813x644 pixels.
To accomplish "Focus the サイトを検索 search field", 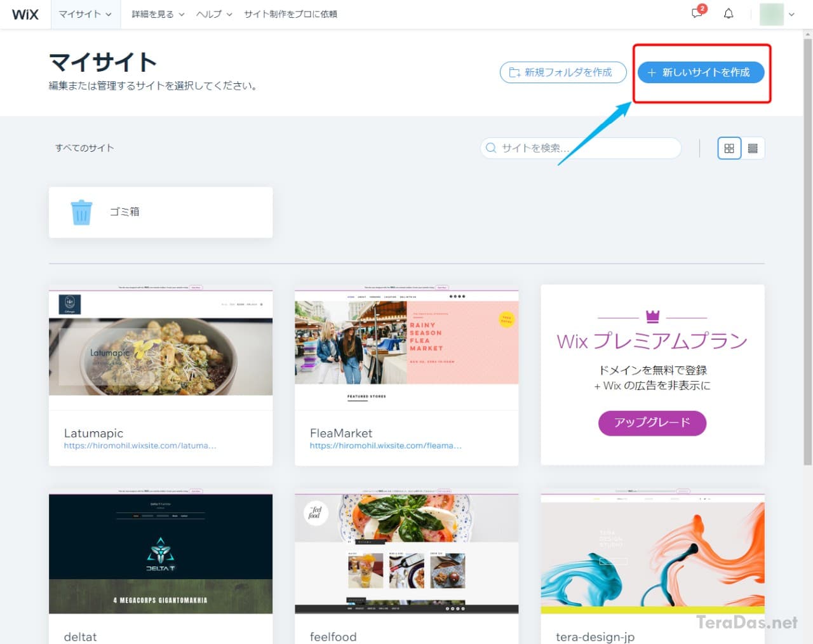I will [x=581, y=148].
